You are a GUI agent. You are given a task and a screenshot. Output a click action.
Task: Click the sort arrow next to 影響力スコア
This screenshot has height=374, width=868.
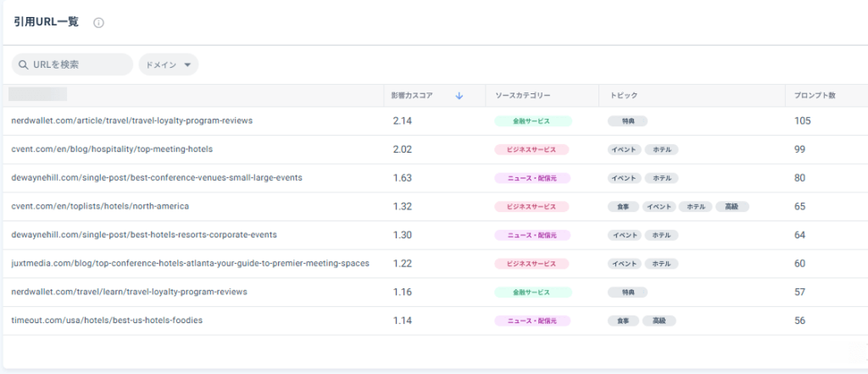click(x=459, y=96)
